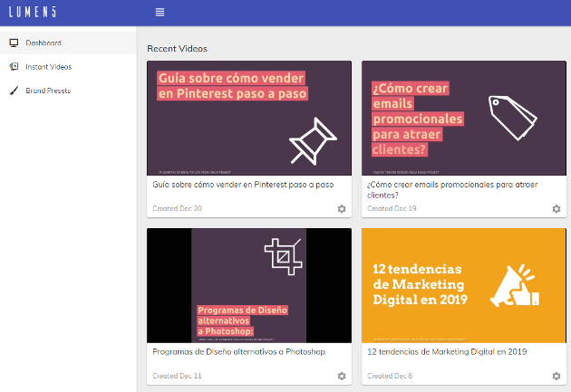Image resolution: width=571 pixels, height=392 pixels.
Task: Open settings gear for promotional emails video
Action: pyautogui.click(x=556, y=209)
